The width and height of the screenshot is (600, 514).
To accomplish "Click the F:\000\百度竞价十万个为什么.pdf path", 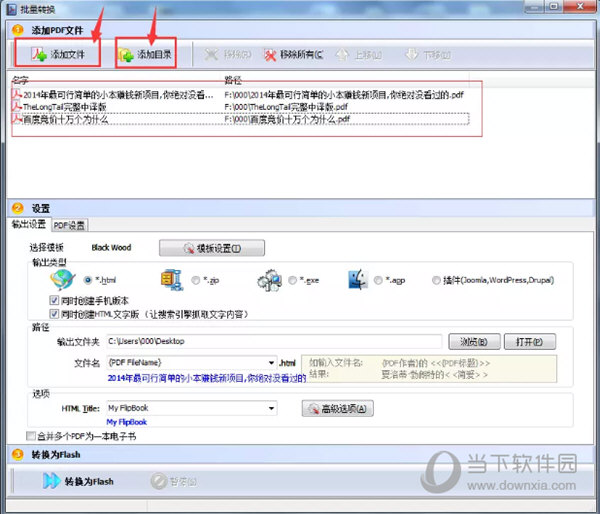I will (x=287, y=119).
